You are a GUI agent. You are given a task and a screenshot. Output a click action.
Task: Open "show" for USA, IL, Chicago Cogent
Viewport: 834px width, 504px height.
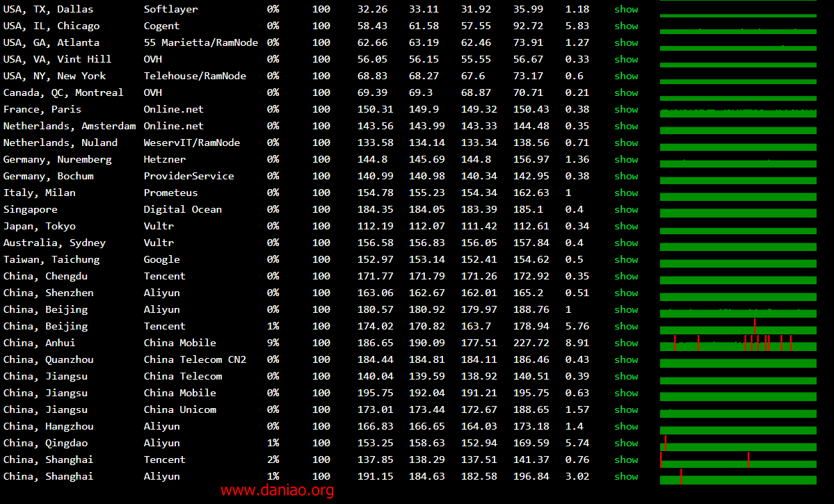click(626, 26)
